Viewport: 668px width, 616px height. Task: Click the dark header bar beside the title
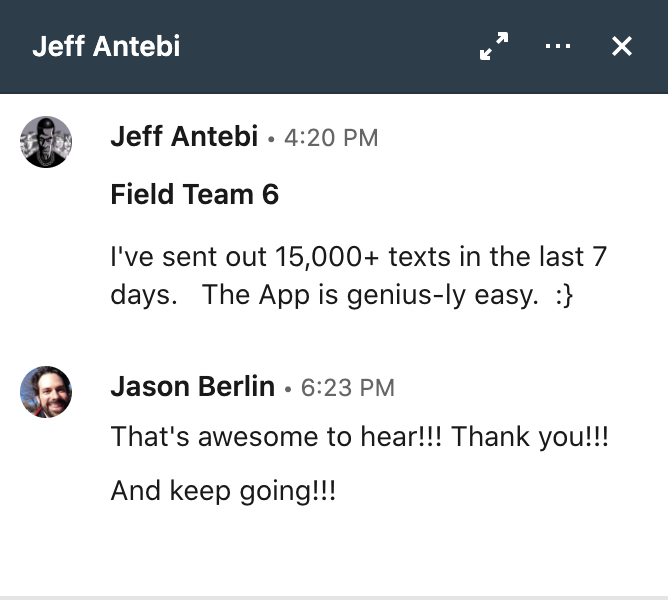click(328, 46)
